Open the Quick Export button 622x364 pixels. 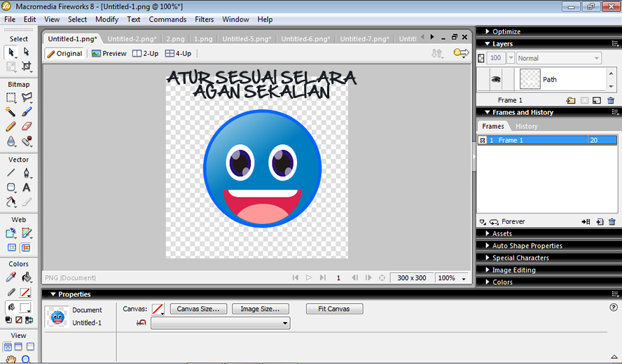pyautogui.click(x=462, y=53)
